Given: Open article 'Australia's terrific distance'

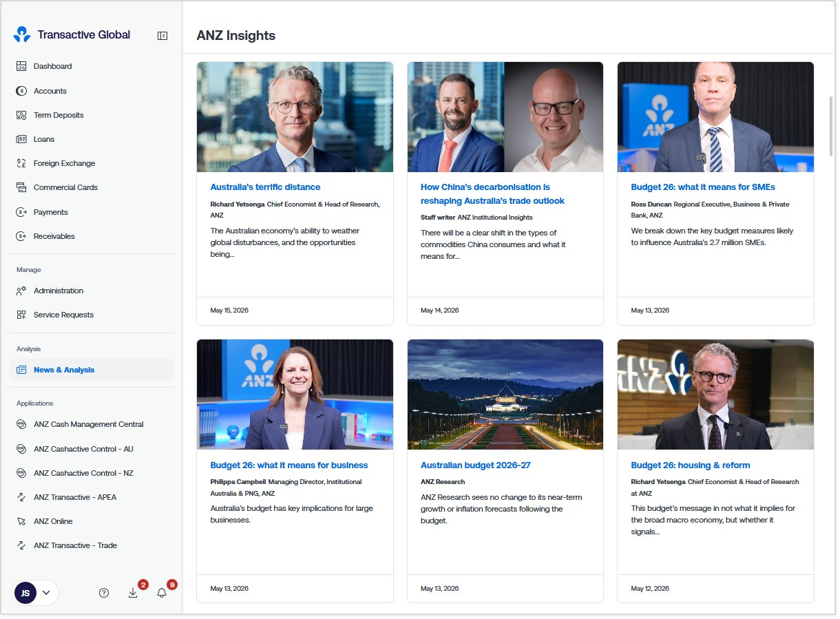Looking at the screenshot, I should pyautogui.click(x=265, y=187).
